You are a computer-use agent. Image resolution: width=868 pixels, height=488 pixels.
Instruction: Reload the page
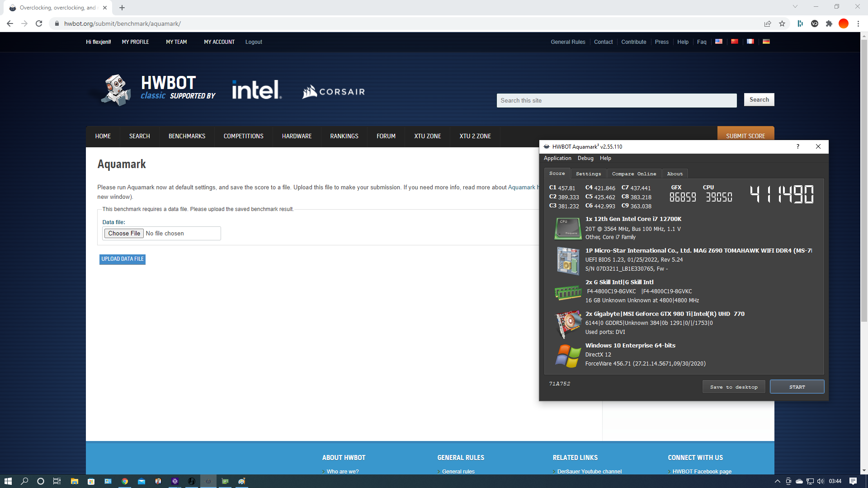click(x=39, y=23)
